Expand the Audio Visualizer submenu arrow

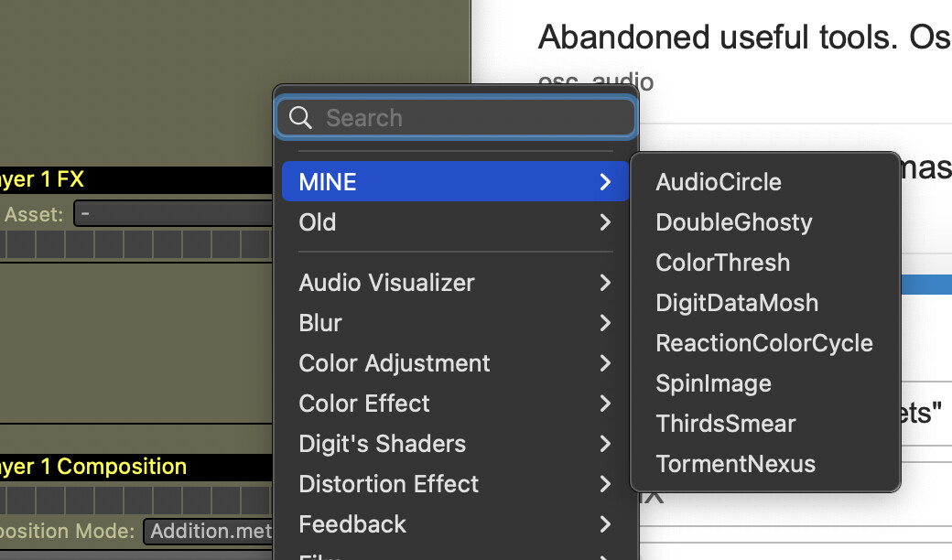605,283
